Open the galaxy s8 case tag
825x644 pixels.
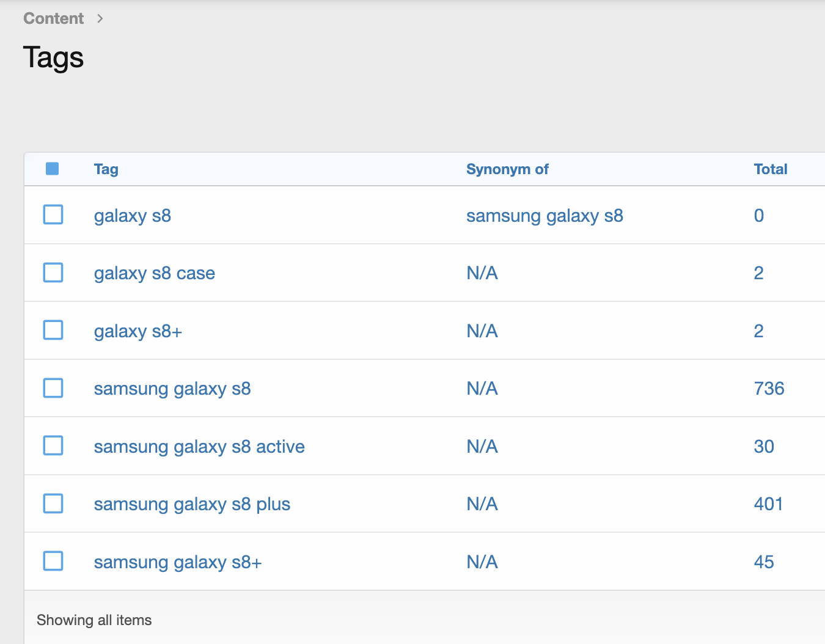(155, 273)
